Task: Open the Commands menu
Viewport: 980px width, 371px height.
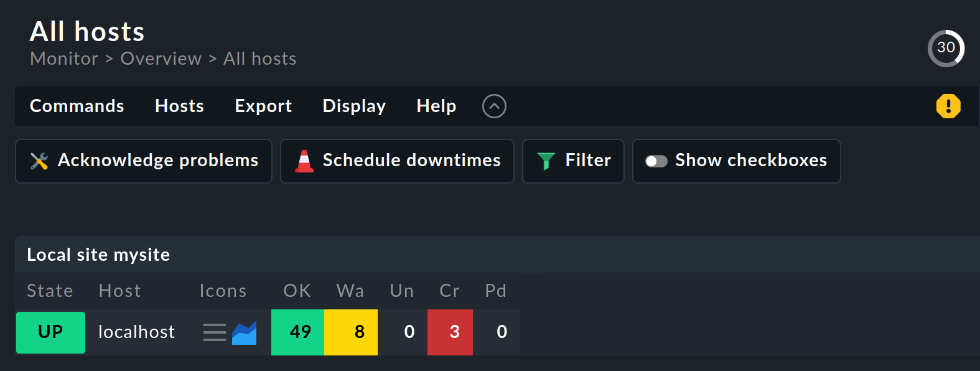Action: pyautogui.click(x=77, y=106)
